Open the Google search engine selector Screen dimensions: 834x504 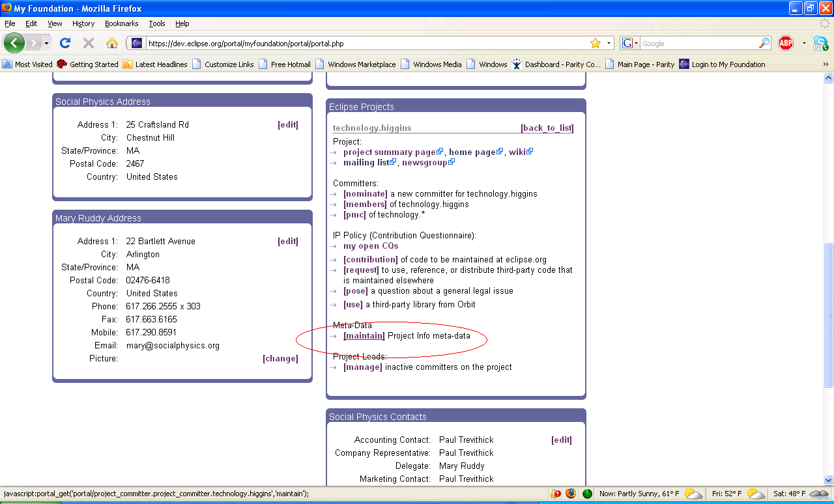pyautogui.click(x=629, y=44)
